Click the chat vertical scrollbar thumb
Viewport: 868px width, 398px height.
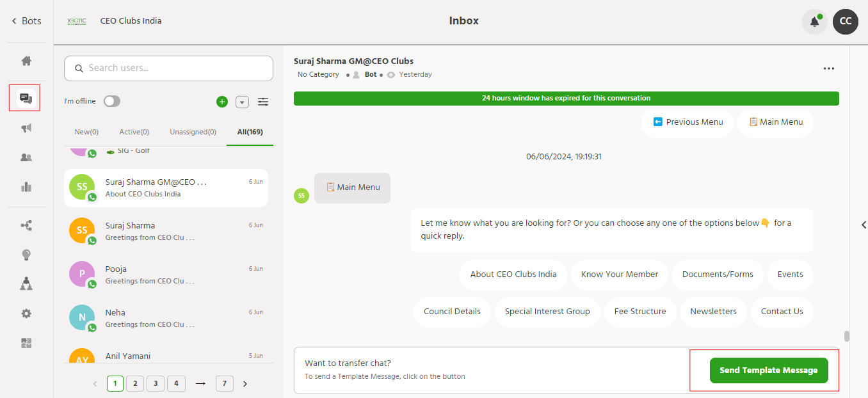[x=847, y=337]
